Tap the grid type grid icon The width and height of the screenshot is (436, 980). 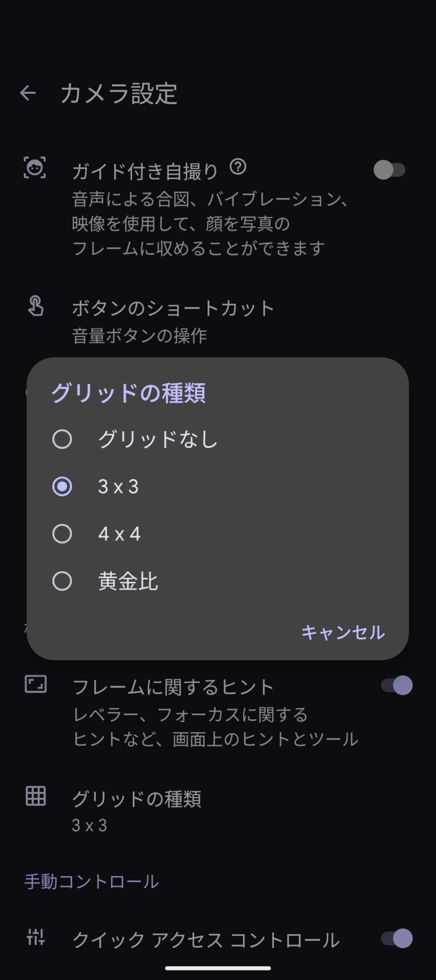pos(36,796)
